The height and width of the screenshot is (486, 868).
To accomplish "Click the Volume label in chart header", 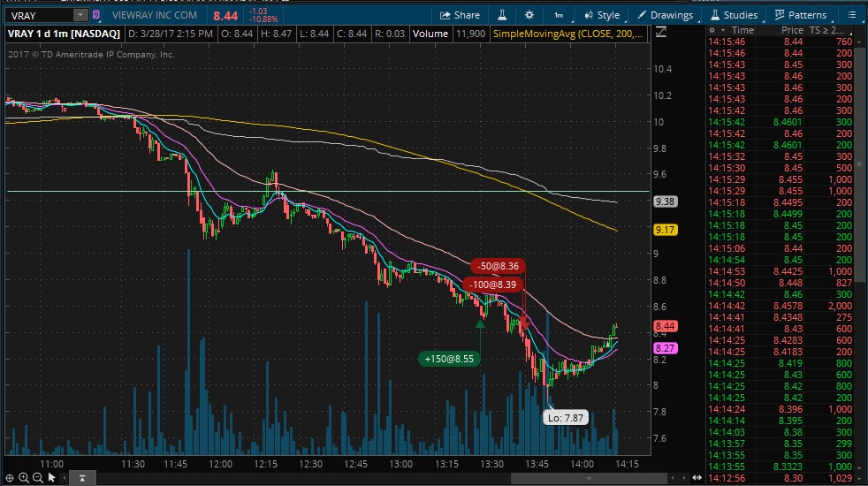I will click(430, 34).
